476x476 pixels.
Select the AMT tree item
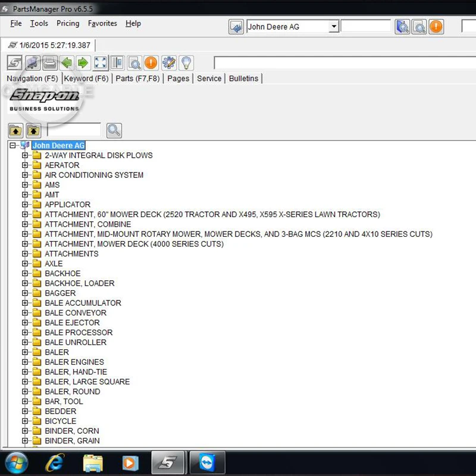coord(52,195)
